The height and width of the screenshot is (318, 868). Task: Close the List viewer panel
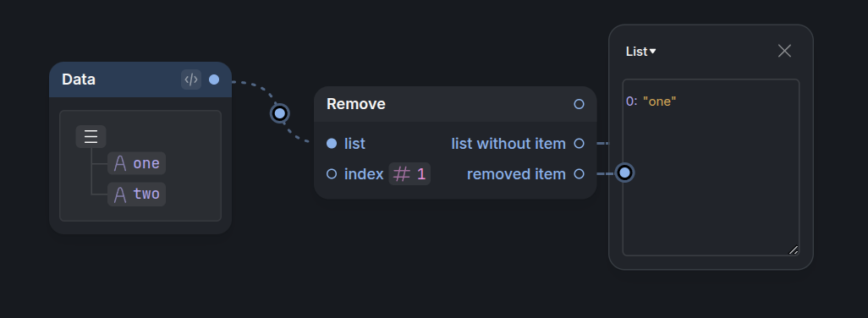point(784,51)
